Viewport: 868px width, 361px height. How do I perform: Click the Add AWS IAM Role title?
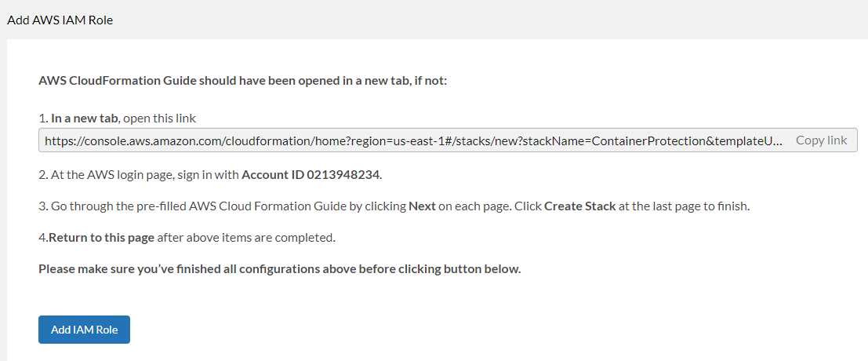coord(60,20)
